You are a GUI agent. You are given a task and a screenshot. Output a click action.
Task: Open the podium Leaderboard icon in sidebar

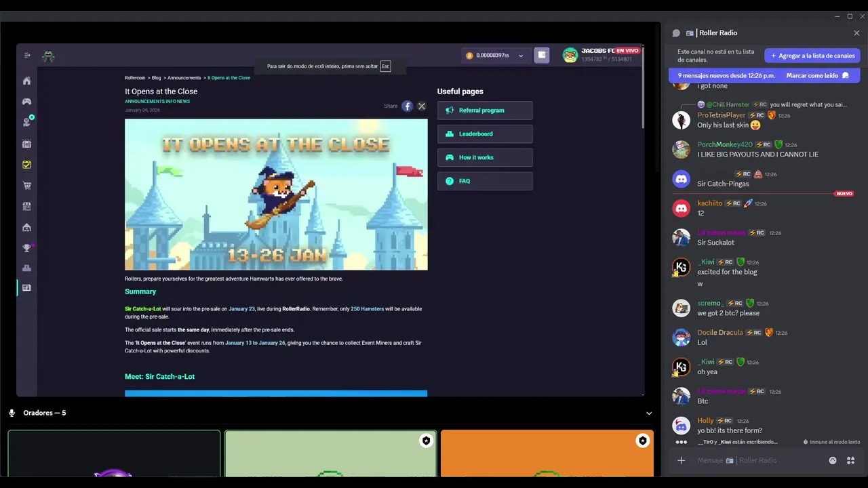26,268
